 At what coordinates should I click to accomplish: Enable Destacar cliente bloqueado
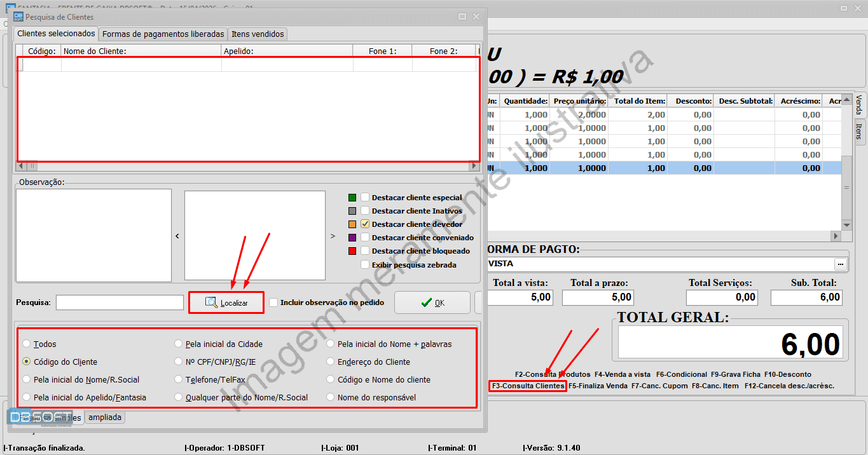pos(365,250)
